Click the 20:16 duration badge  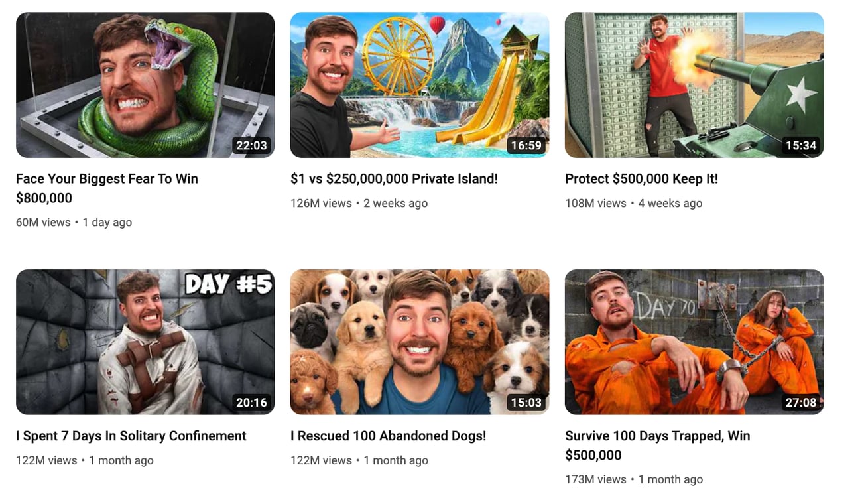tap(251, 403)
